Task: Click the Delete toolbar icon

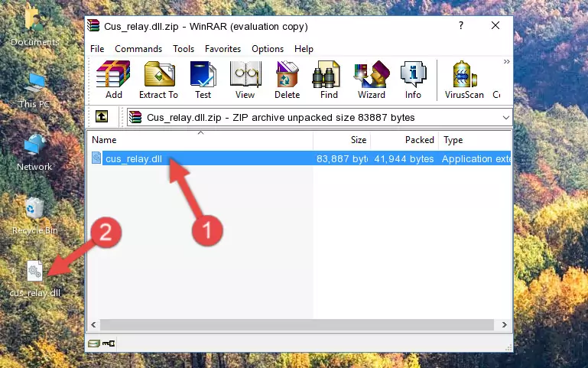Action: 288,80
